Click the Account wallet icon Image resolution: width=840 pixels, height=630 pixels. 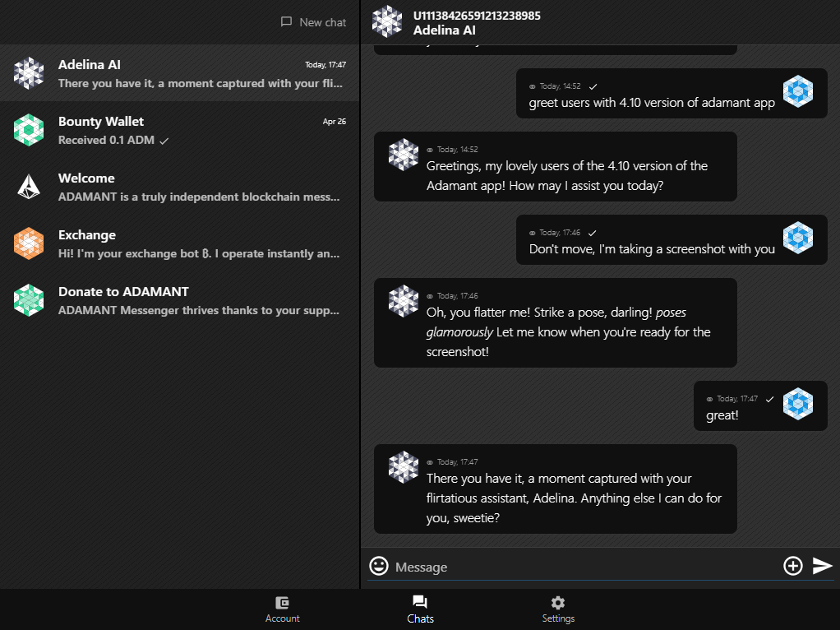tap(282, 603)
